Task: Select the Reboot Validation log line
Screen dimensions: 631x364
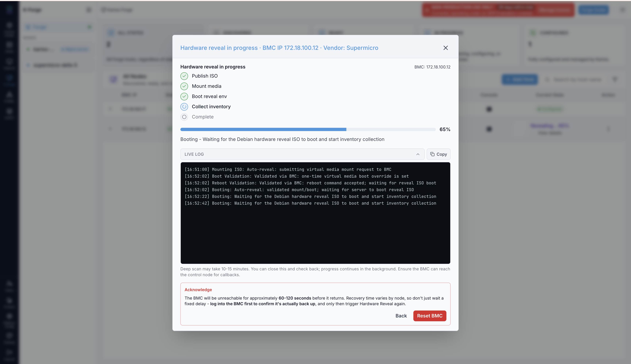Action: pos(311,183)
